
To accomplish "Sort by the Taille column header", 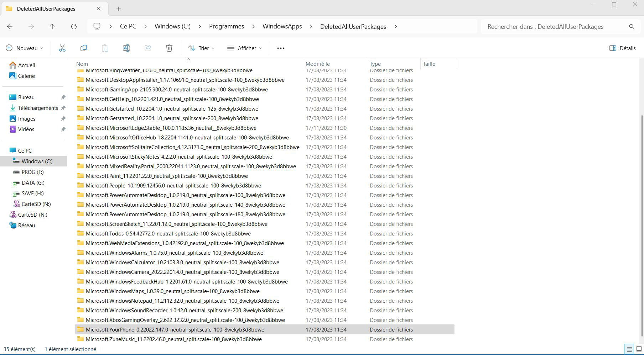I will click(438, 64).
